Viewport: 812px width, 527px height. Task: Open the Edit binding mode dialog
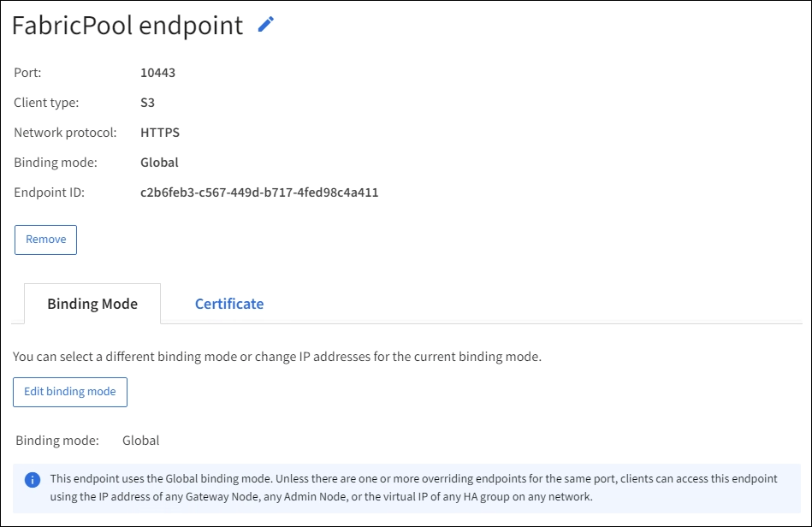coord(70,392)
